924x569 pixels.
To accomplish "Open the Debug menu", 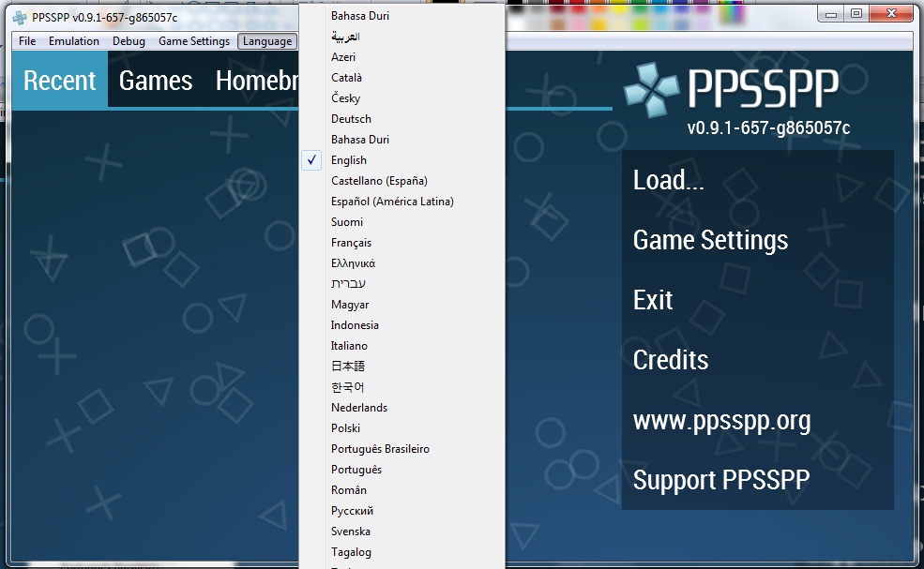I will point(129,41).
